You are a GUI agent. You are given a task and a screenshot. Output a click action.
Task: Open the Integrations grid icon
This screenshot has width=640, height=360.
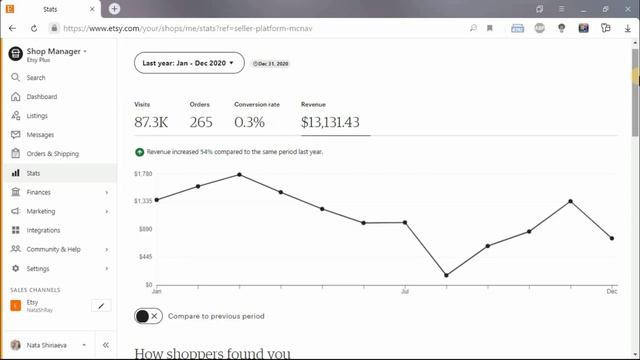click(x=16, y=230)
